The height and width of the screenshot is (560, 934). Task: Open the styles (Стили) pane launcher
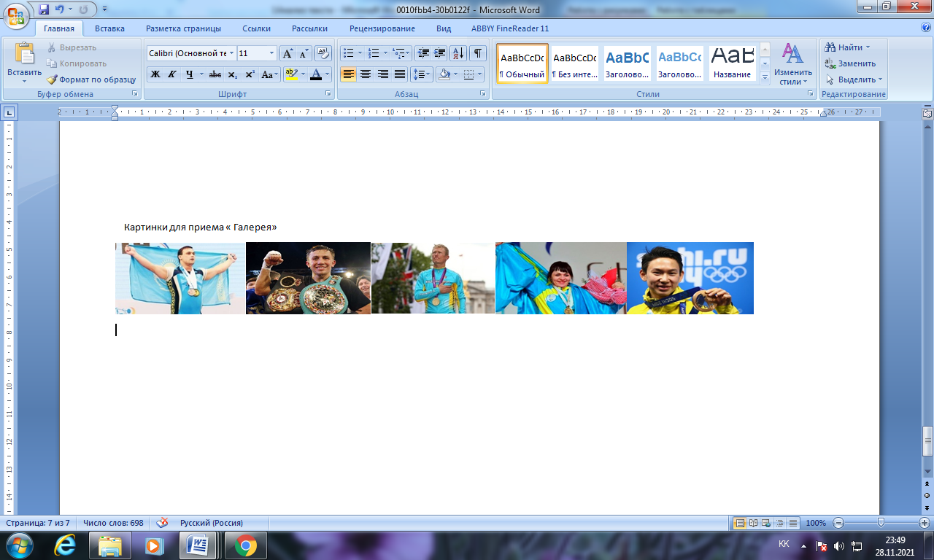[810, 94]
